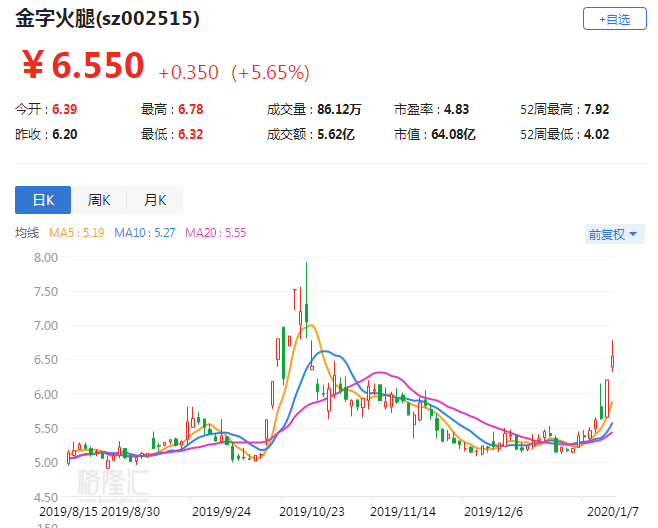Click 最高 high value 6.78
The height and width of the screenshot is (528, 658).
(191, 110)
